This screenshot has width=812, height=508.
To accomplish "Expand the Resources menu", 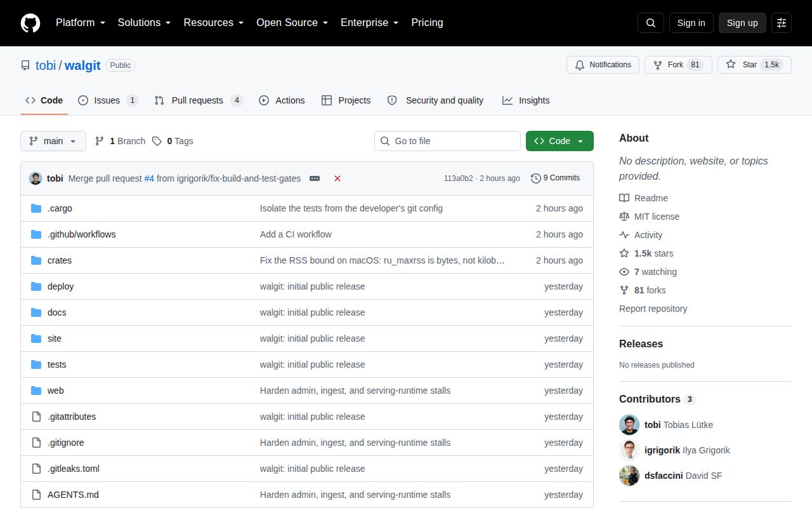I will click(214, 23).
